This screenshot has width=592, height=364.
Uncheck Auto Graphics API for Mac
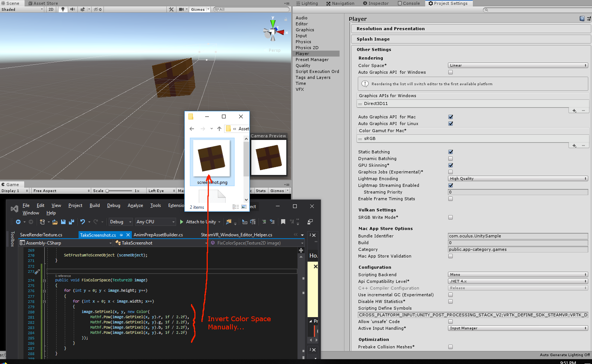[x=451, y=117]
